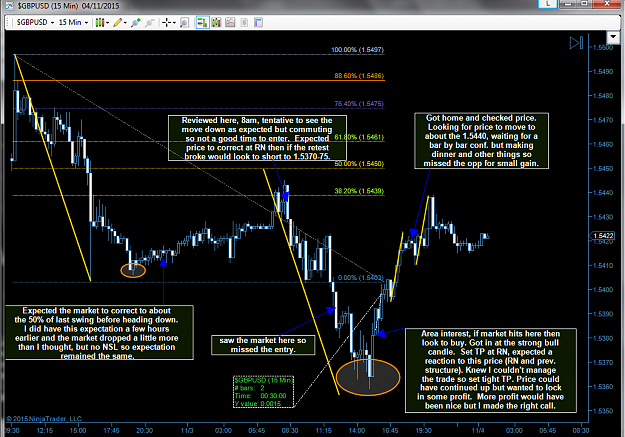Viewport: 625px width, 437px height.
Task: Maximize the $GBPUSD chart window
Action: click(x=585, y=4)
